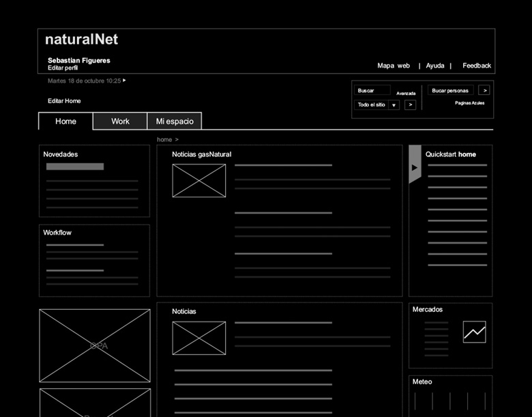The height and width of the screenshot is (417, 532).
Task: Click the site search go arrow button
Action: [x=410, y=105]
